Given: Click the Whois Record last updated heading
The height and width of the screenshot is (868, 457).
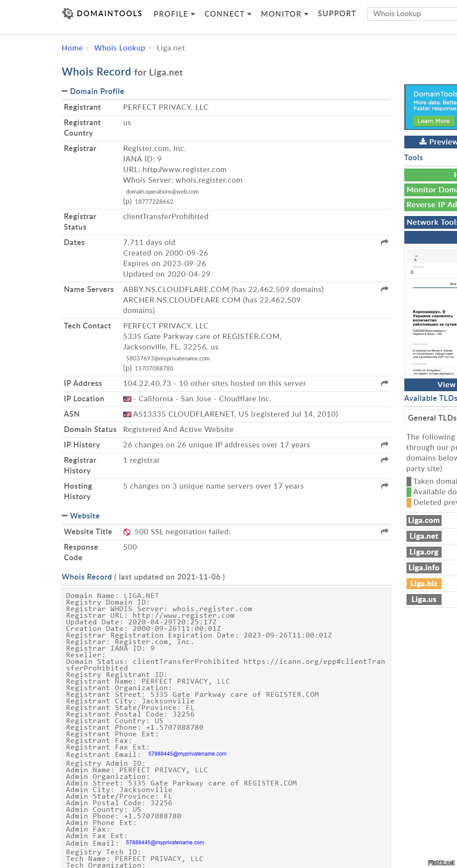Looking at the screenshot, I should [144, 577].
